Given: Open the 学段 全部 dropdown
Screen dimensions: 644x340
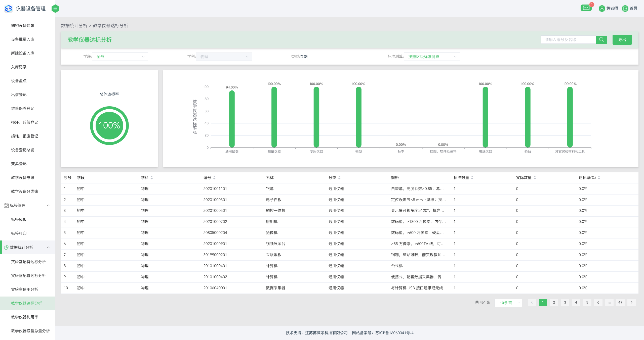Looking at the screenshot, I should tap(120, 57).
